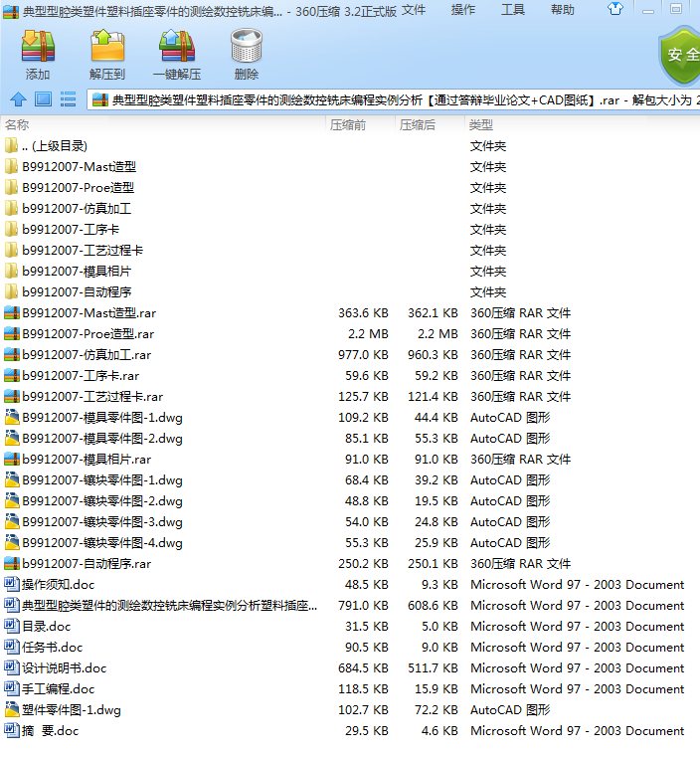Open the 工具 menu
The image size is (700, 757).
coord(513,10)
